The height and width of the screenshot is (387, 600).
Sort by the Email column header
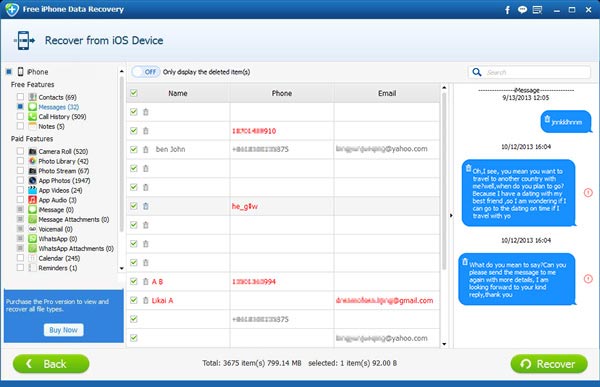point(387,93)
